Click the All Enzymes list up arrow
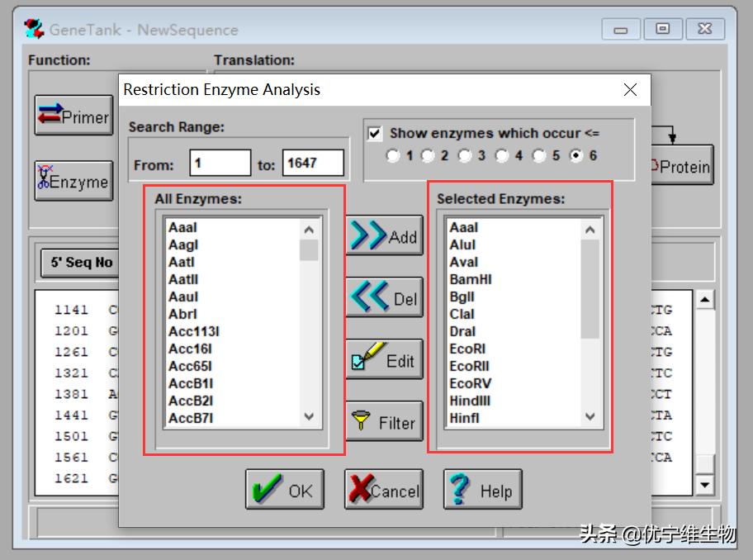Viewport: 753px width, 560px height. [x=309, y=230]
